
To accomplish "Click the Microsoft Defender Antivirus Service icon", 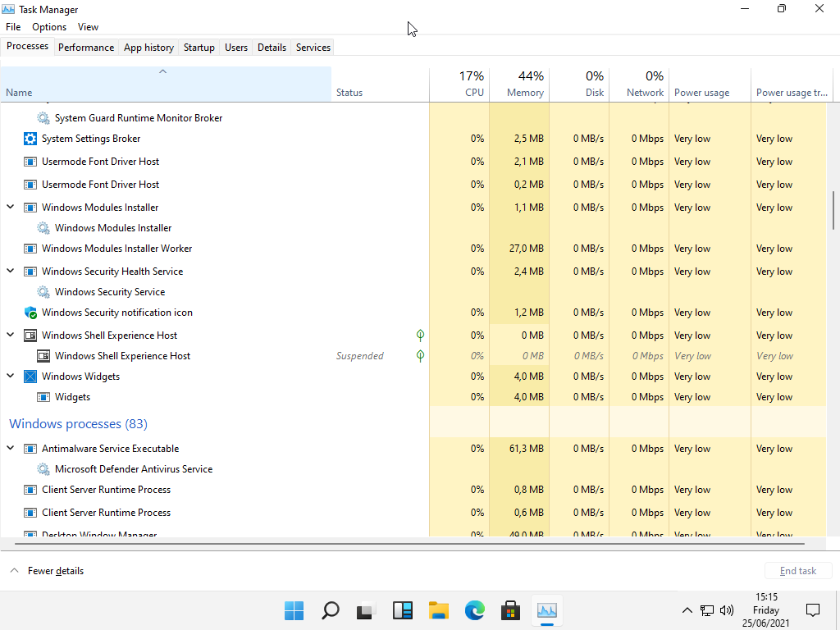I will (43, 469).
